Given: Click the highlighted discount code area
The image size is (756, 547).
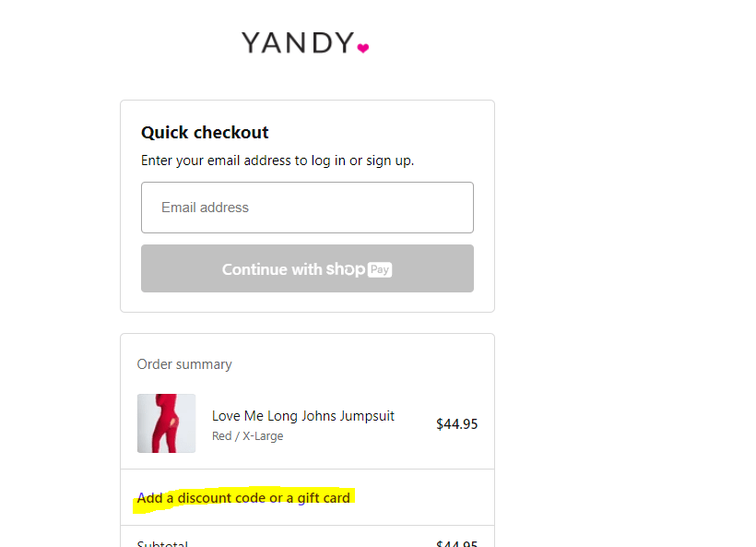Looking at the screenshot, I should tap(242, 497).
